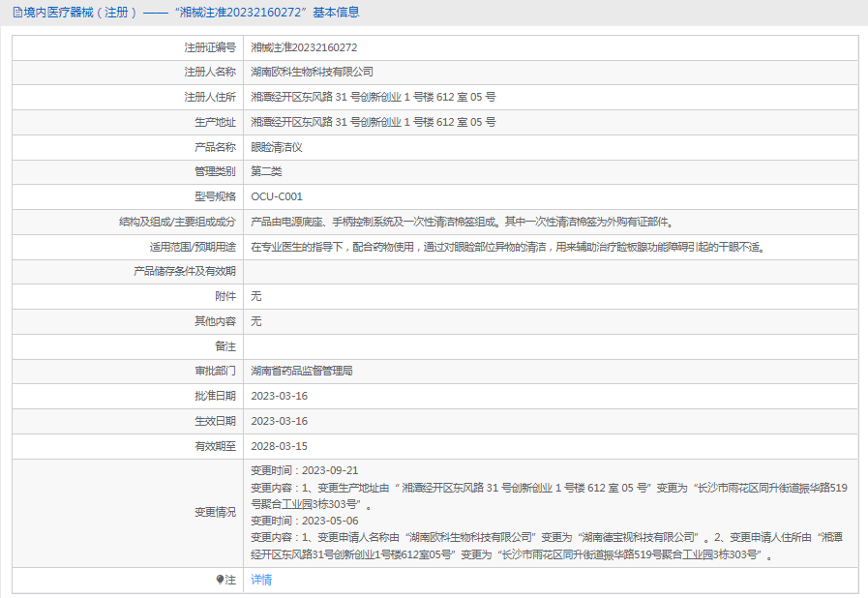The width and height of the screenshot is (868, 598).
Task: Click the 适用范围/预期用途 label
Action: tap(193, 247)
